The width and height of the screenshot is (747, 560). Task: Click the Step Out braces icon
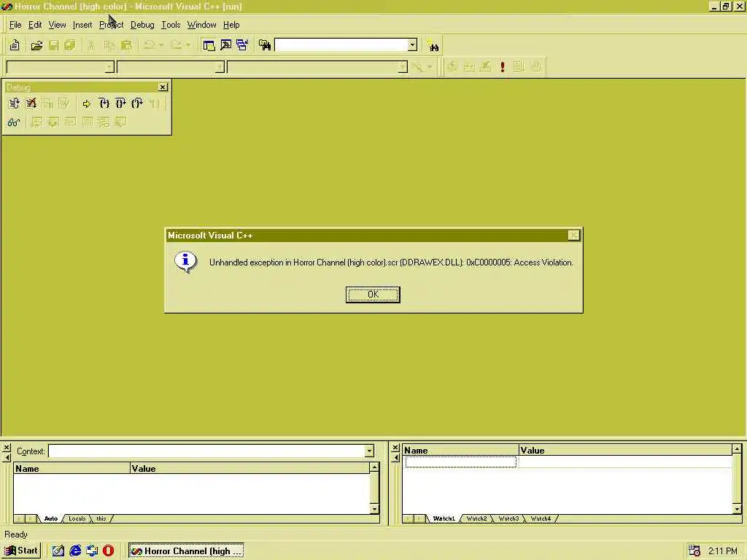tap(137, 104)
